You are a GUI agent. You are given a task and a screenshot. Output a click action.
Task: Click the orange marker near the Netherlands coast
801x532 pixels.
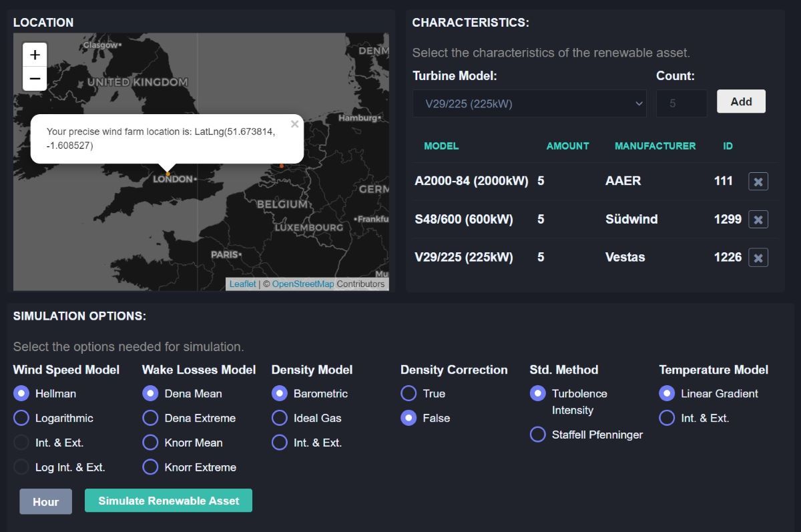(x=281, y=166)
